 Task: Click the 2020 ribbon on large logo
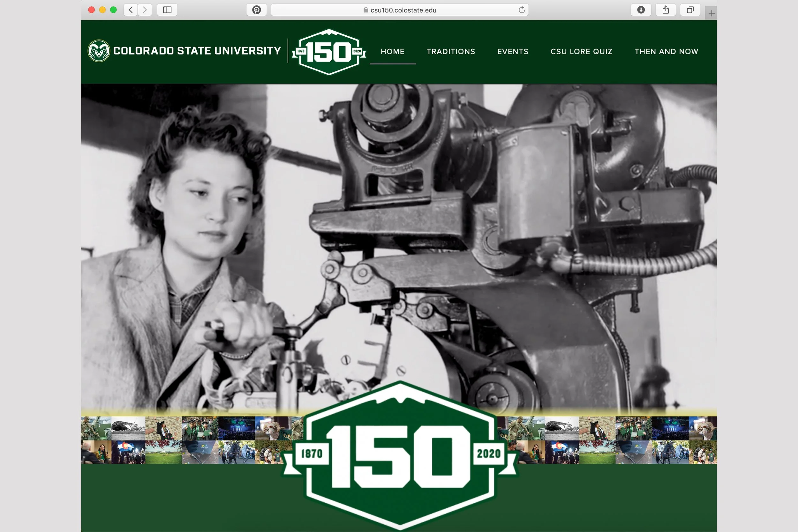(x=489, y=454)
